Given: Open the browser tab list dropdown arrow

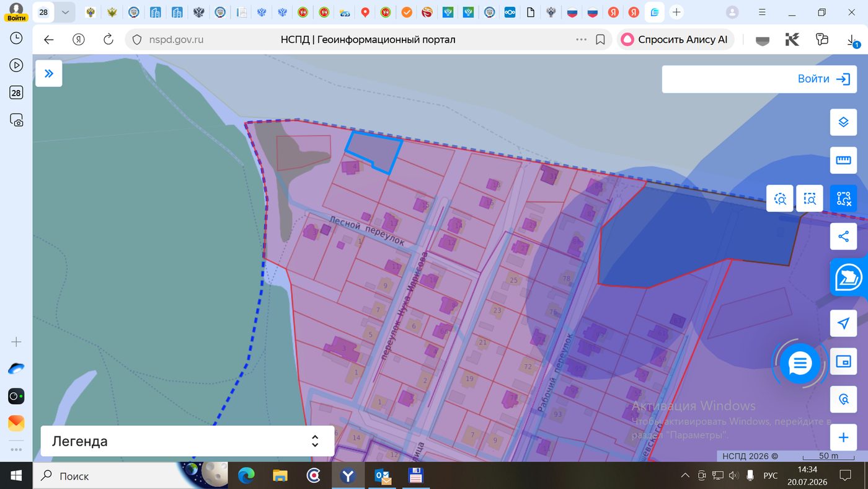Looking at the screenshot, I should tap(65, 12).
